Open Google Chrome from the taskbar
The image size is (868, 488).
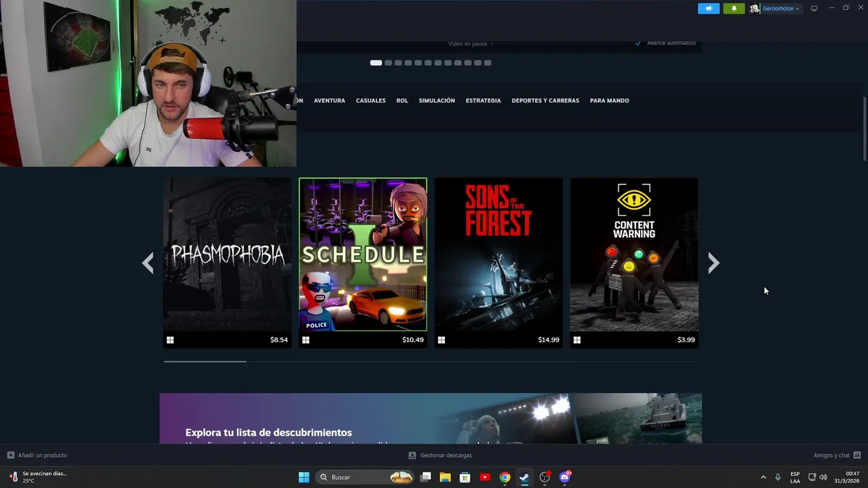(505, 477)
